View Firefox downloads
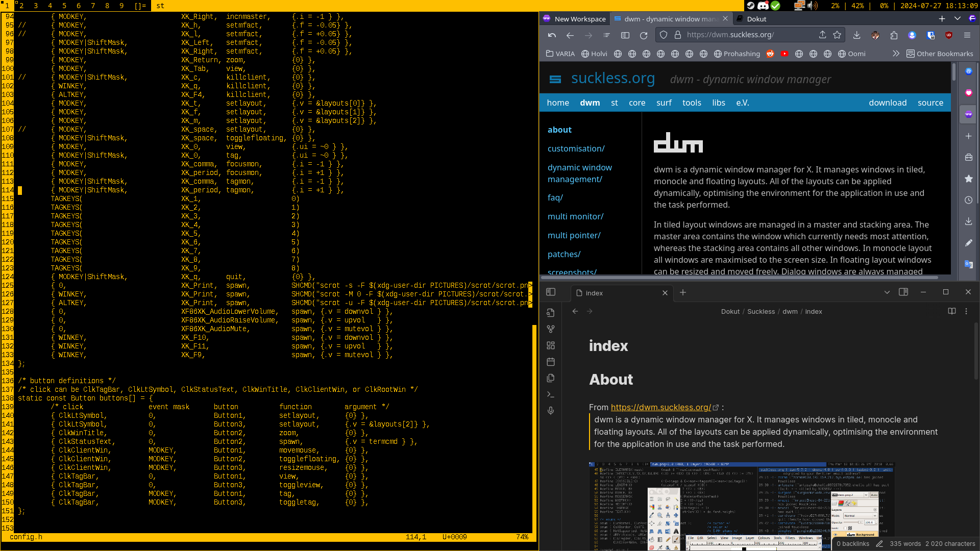This screenshot has height=551, width=980. pos(856,35)
